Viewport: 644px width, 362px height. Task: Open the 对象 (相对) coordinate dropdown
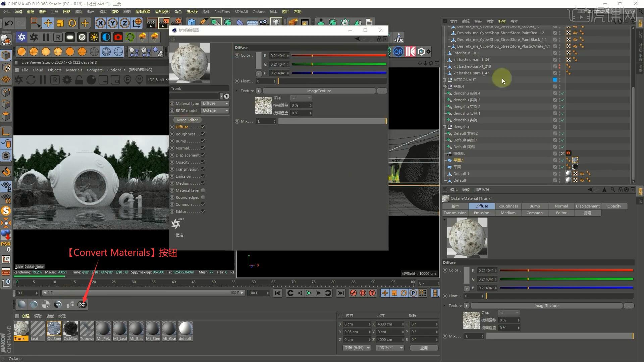point(357,348)
